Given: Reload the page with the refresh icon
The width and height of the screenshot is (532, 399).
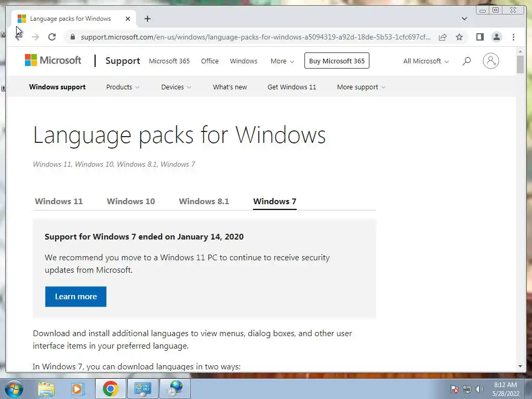Looking at the screenshot, I should pyautogui.click(x=52, y=37).
